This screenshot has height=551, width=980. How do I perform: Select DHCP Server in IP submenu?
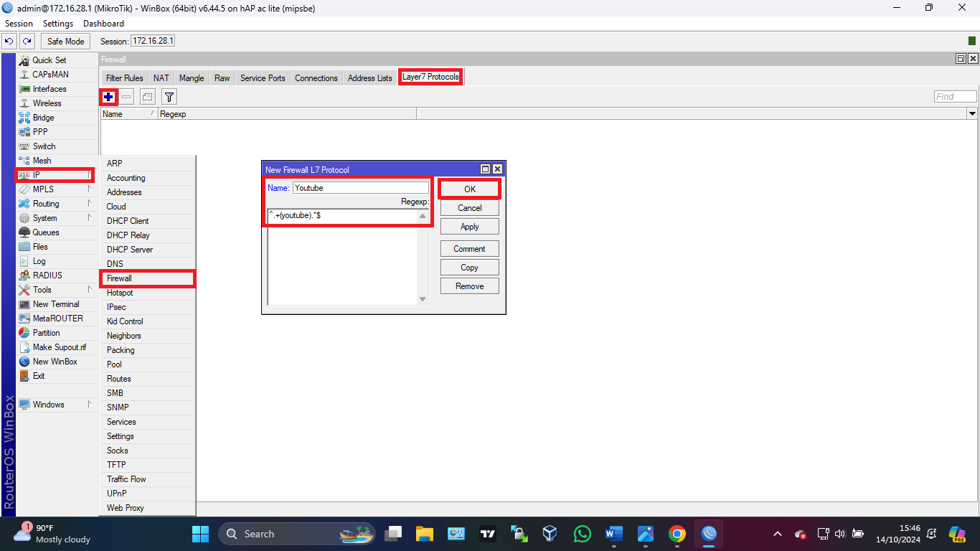click(147, 250)
